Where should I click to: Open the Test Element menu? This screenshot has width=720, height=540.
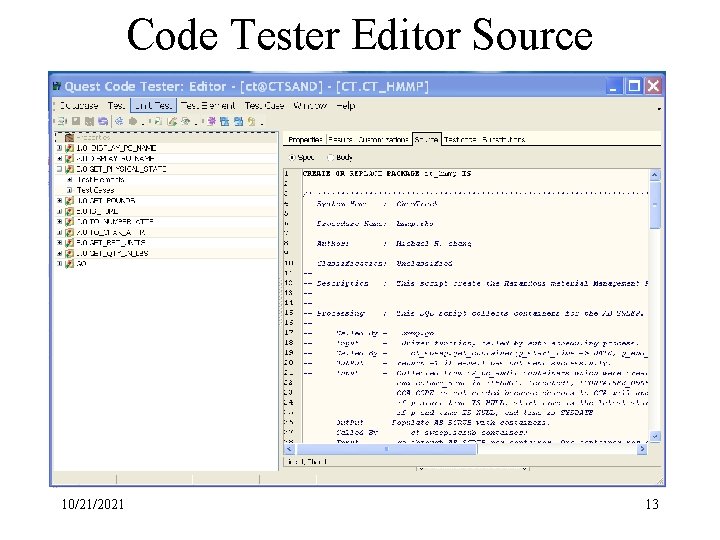208,106
